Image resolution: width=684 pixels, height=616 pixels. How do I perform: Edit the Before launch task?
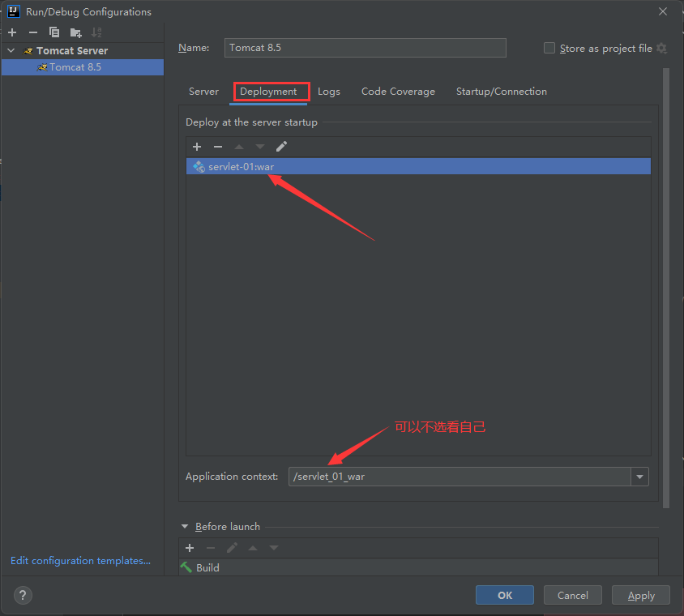tap(232, 548)
